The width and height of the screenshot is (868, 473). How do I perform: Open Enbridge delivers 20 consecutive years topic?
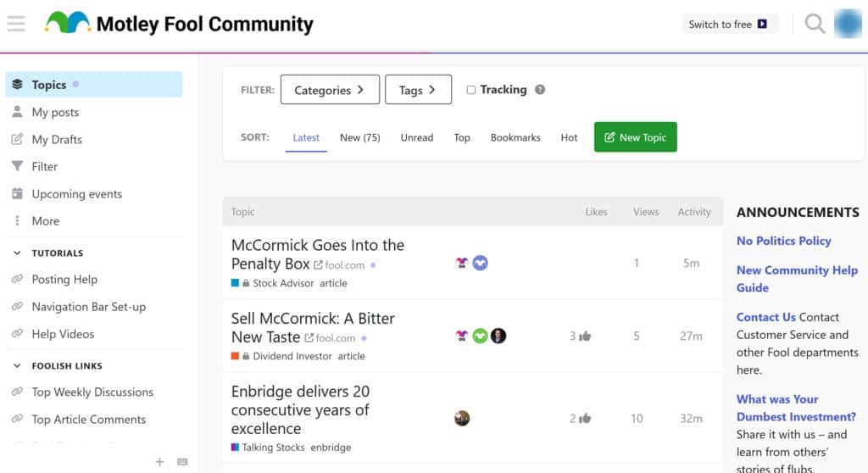click(x=300, y=410)
